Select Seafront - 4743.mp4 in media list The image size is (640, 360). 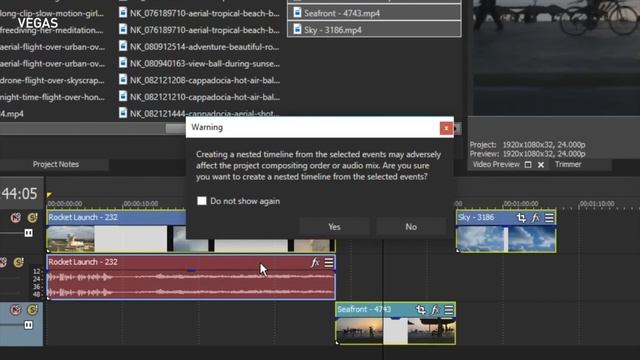pos(374,13)
